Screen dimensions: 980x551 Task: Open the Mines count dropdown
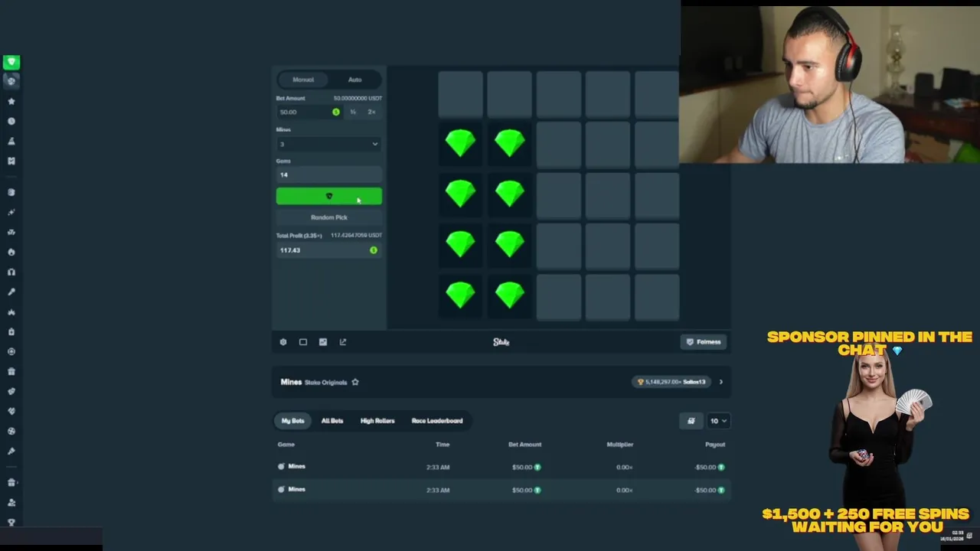(x=328, y=144)
